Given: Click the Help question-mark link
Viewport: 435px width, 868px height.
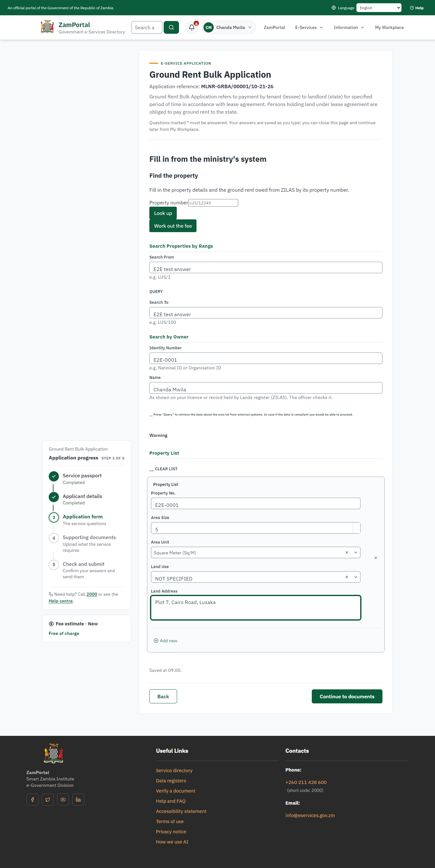Looking at the screenshot, I should [417, 8].
